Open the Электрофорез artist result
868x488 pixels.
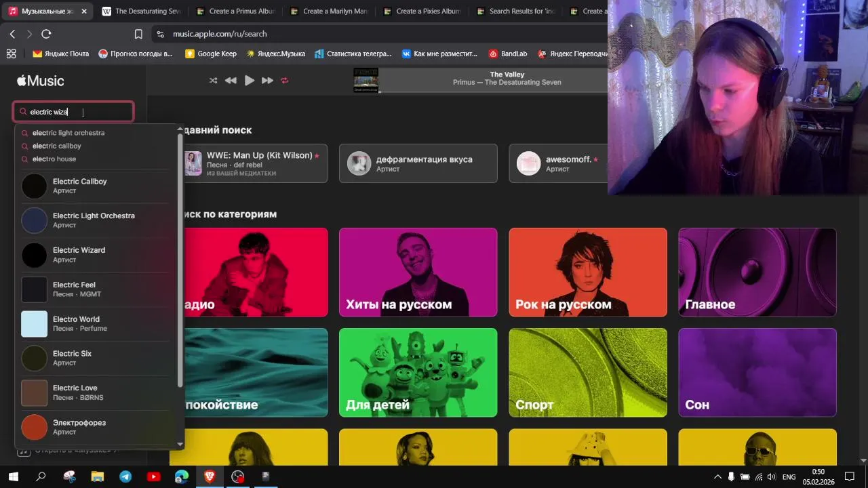pos(95,427)
